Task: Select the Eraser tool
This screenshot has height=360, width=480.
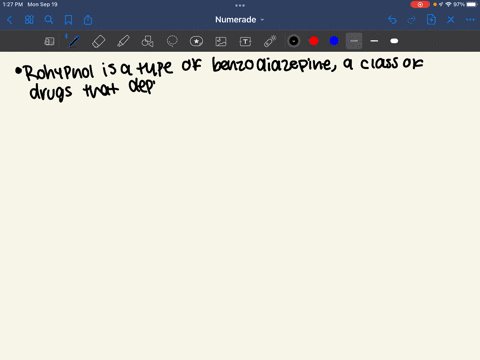Action: [98, 41]
